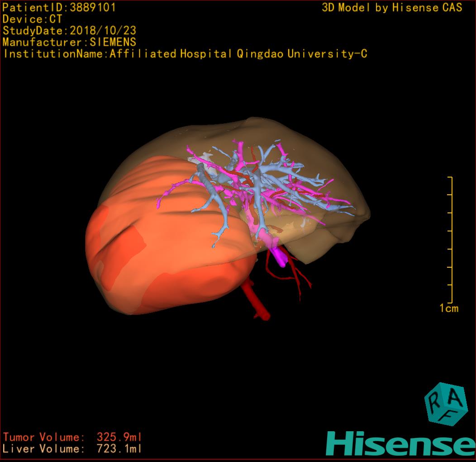Click the StudyDate 2018/10/23 line
This screenshot has width=476, height=462.
[x=69, y=31]
